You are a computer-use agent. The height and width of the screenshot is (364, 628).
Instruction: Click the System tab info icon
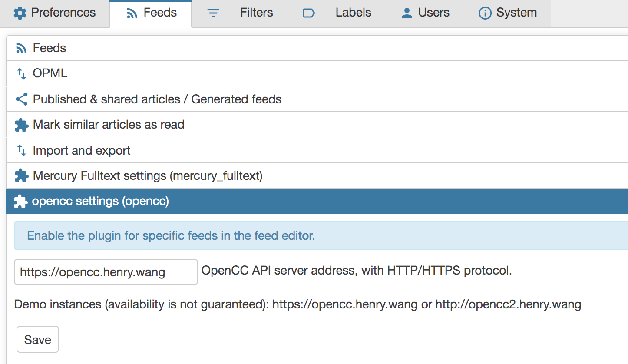tap(485, 13)
